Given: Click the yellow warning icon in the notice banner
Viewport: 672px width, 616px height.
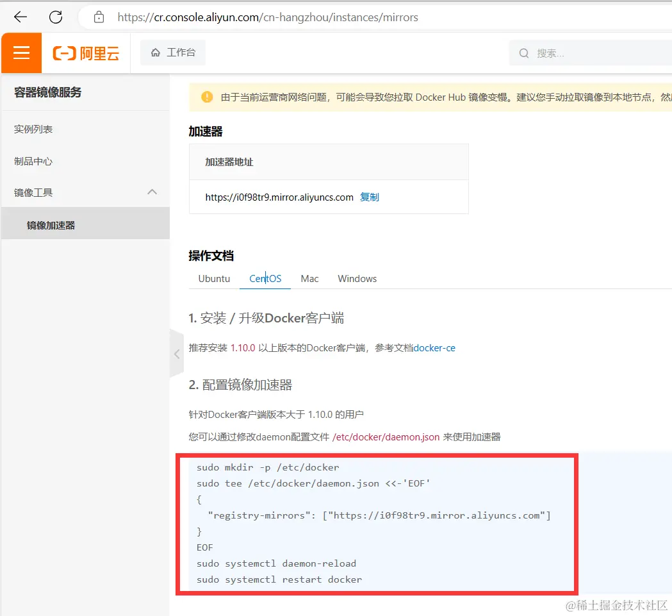Looking at the screenshot, I should click(207, 97).
